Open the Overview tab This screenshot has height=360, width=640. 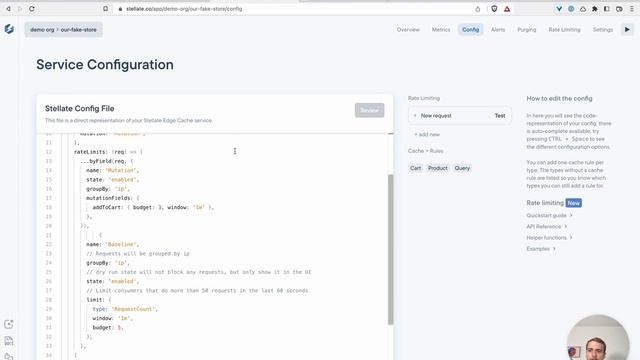coord(408,29)
